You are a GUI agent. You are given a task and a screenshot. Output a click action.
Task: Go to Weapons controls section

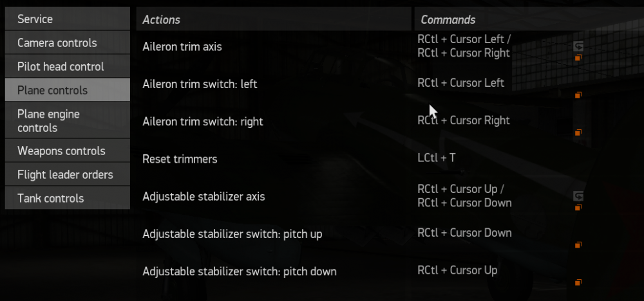[67, 151]
